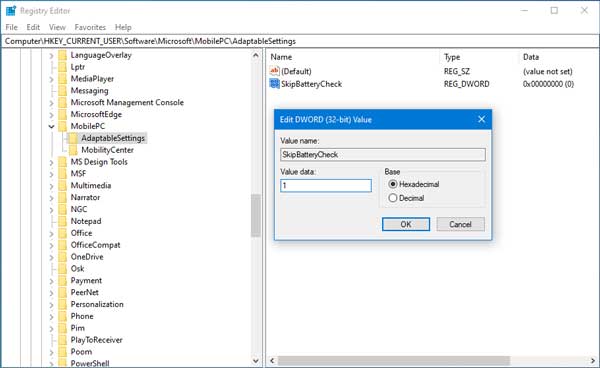Click the tree pane scroll down arrow
This screenshot has height=368, width=600.
pyautogui.click(x=256, y=361)
